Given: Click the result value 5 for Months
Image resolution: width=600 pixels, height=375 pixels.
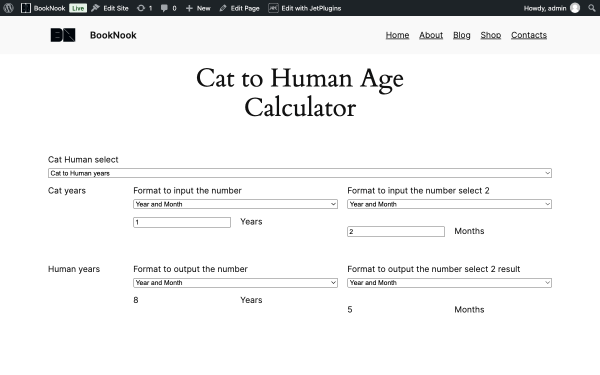Looking at the screenshot, I should point(350,310).
